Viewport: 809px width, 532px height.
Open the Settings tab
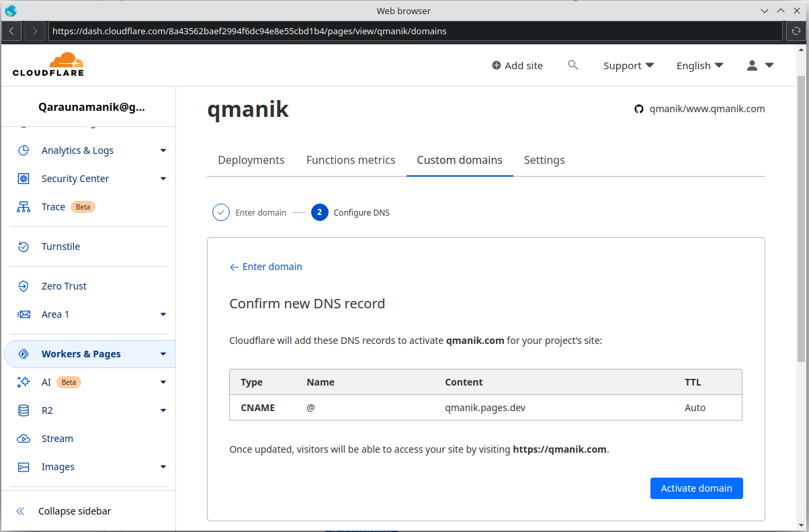544,160
